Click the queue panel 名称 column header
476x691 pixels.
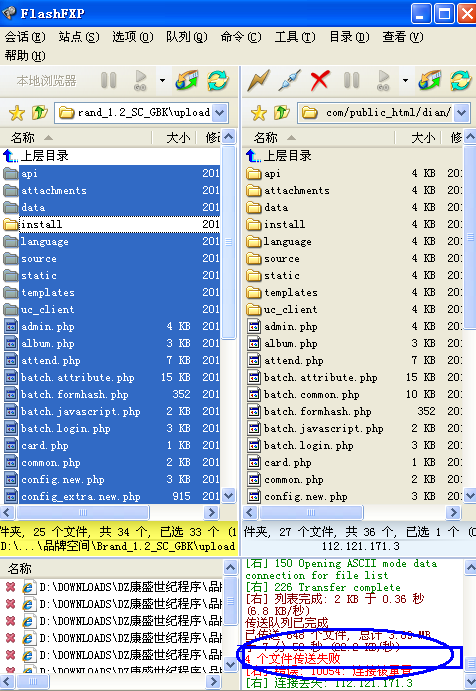pyautogui.click(x=112, y=569)
